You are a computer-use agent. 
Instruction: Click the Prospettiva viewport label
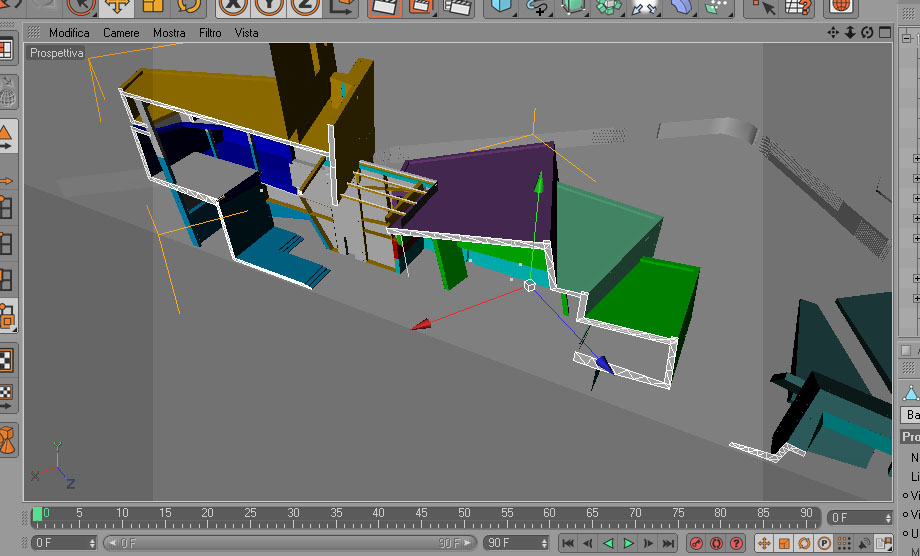[56, 53]
